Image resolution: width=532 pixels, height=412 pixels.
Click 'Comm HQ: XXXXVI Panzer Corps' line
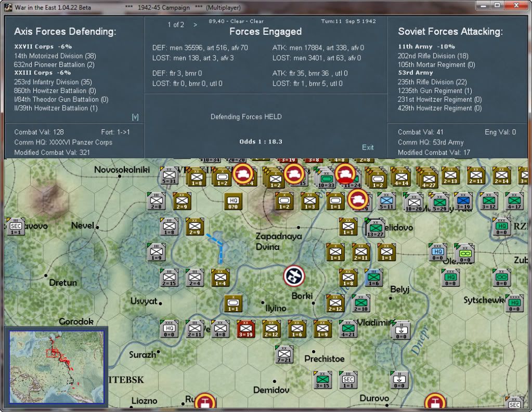pyautogui.click(x=63, y=142)
